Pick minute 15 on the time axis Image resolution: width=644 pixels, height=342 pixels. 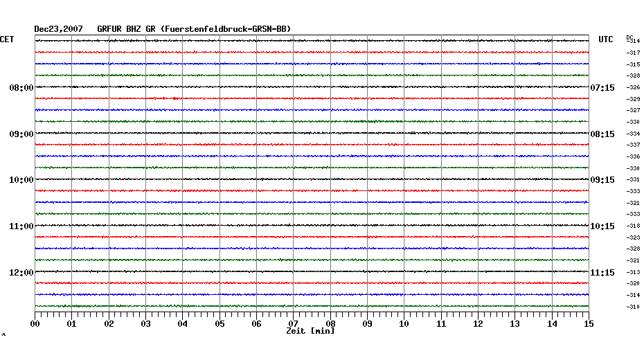(x=589, y=324)
